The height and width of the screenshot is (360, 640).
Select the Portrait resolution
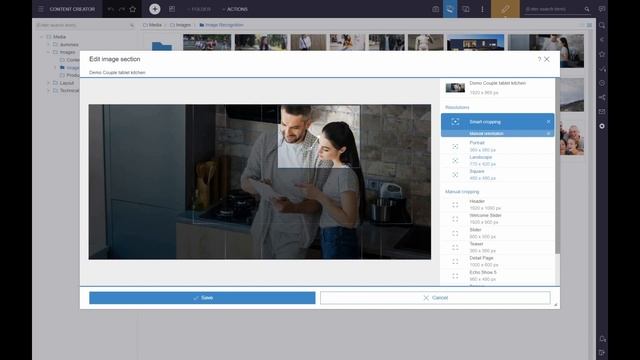click(x=498, y=146)
